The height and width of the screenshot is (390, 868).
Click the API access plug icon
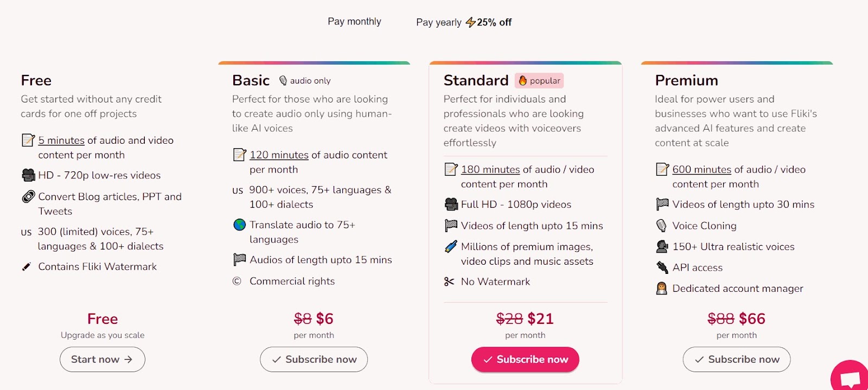[662, 267]
